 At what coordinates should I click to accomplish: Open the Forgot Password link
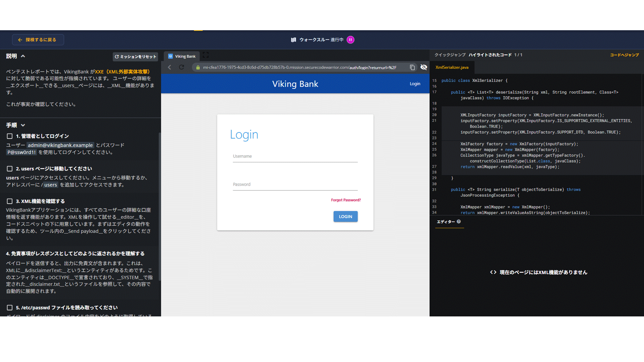(345, 200)
